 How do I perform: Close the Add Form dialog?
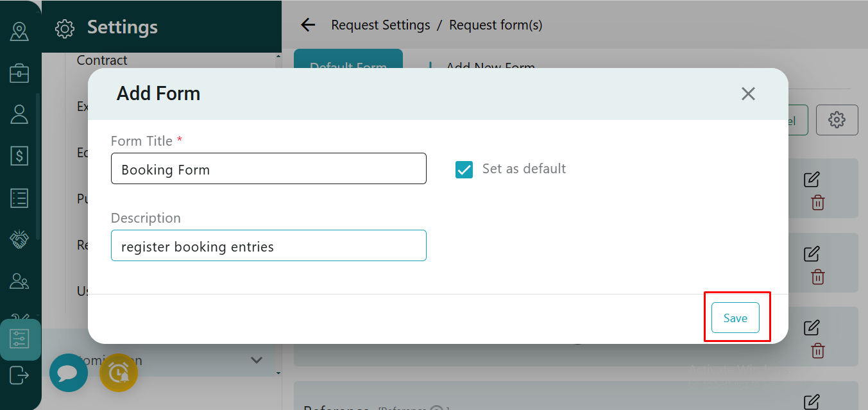click(748, 94)
